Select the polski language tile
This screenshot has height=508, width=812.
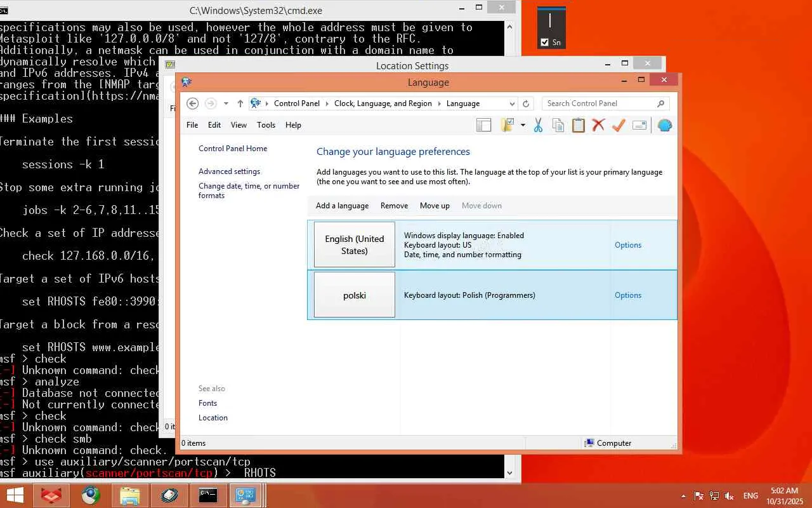point(355,295)
